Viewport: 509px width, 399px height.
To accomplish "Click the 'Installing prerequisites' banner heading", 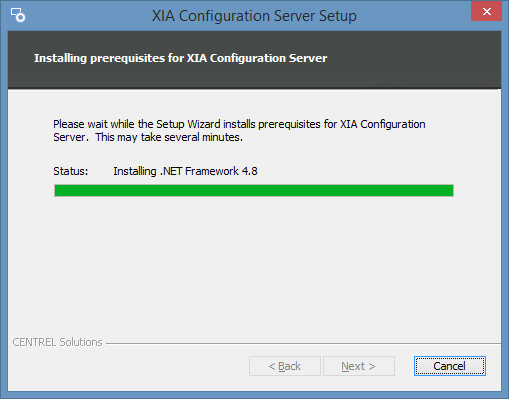I will pyautogui.click(x=180, y=58).
